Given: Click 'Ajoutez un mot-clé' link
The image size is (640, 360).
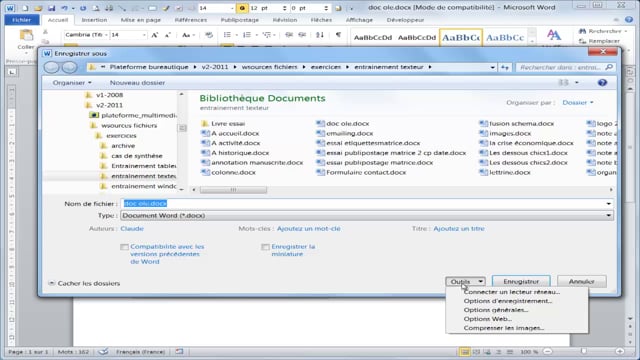Looking at the screenshot, I should click(x=309, y=229).
